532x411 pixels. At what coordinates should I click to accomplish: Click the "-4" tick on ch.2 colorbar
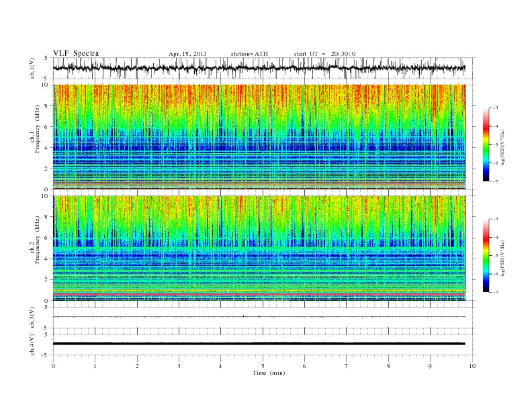point(496,237)
